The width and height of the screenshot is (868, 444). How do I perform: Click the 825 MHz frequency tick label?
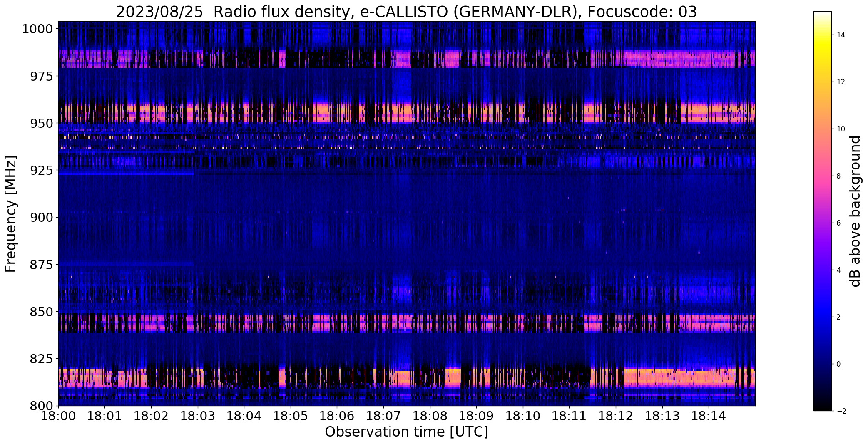(41, 358)
